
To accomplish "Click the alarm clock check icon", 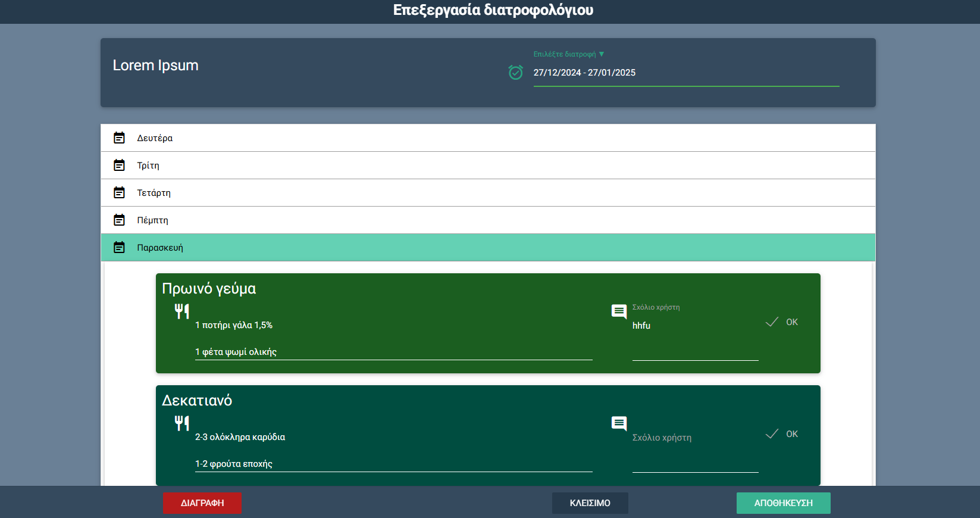I will (x=516, y=73).
